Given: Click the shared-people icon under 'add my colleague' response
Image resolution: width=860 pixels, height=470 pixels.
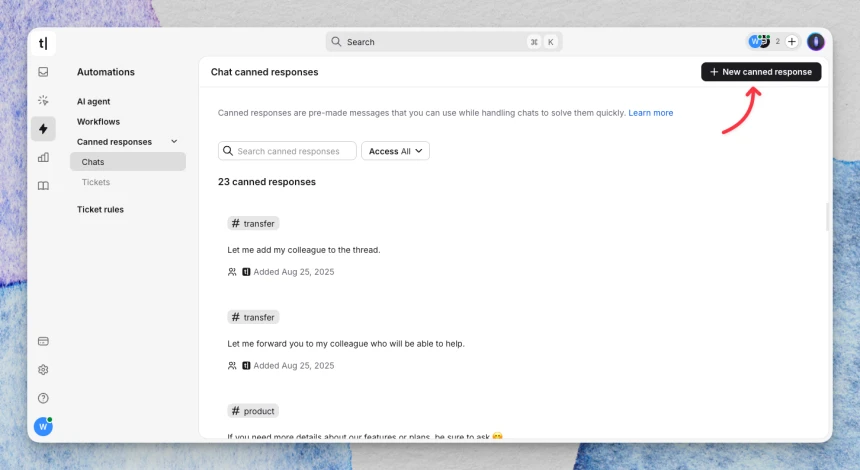Looking at the screenshot, I should (232, 272).
